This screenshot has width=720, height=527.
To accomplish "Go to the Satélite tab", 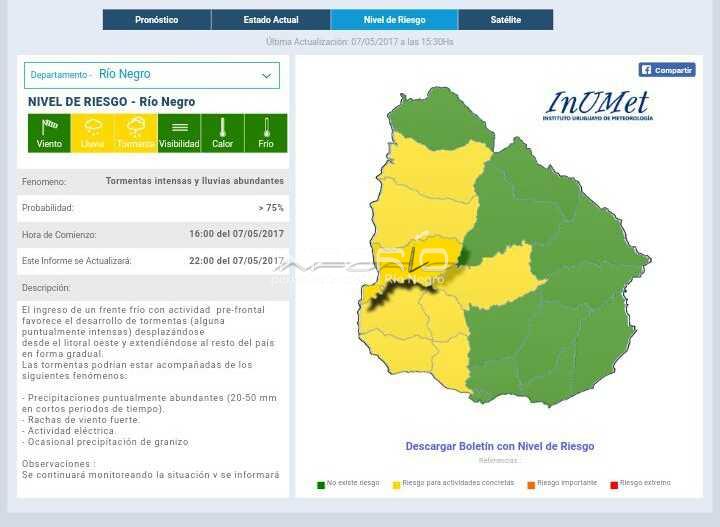I will pos(505,20).
